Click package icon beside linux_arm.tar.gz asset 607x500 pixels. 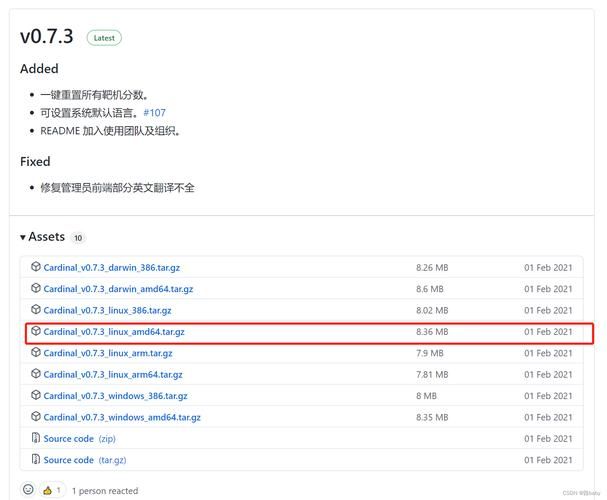pos(36,352)
